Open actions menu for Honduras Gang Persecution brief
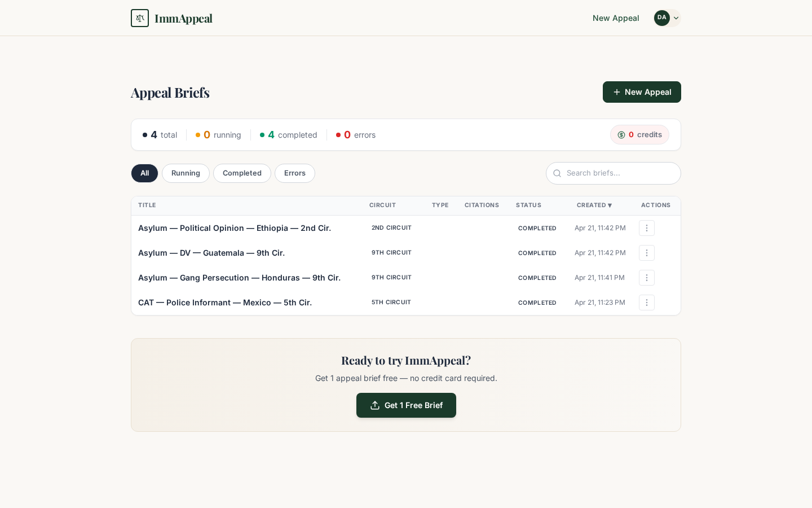Viewport: 812px width, 508px height. 647,278
